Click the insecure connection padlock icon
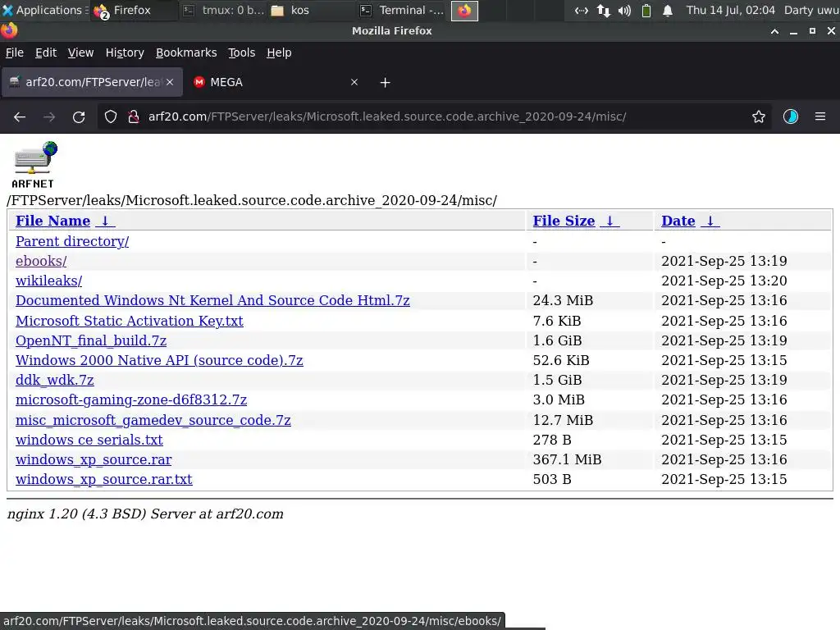The image size is (840, 630). pyautogui.click(x=134, y=116)
